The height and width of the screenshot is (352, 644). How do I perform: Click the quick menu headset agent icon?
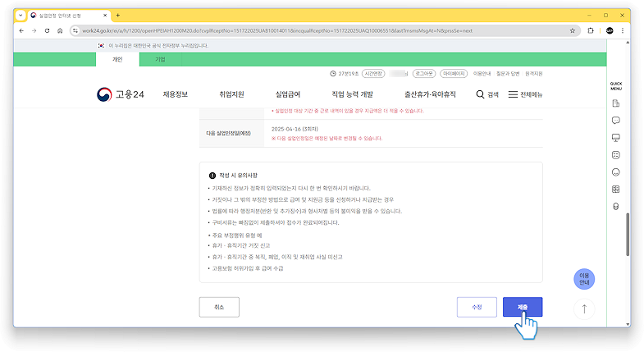pyautogui.click(x=615, y=207)
